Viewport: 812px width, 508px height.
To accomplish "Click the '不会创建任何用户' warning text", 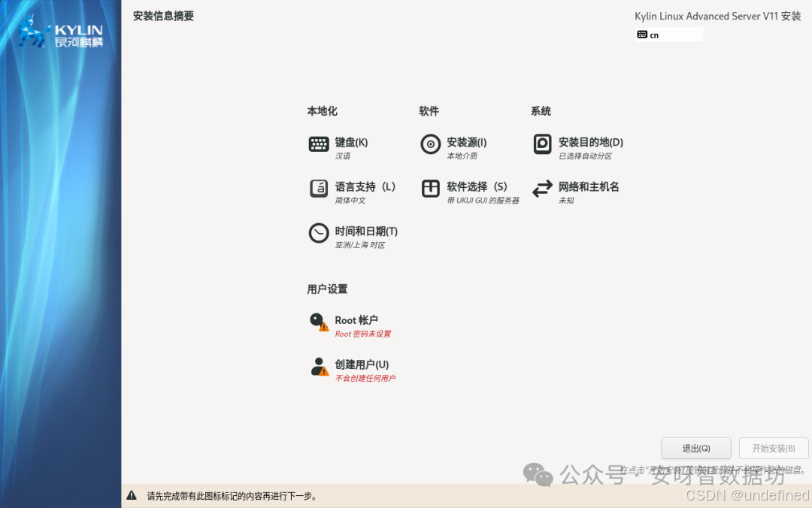I will click(x=365, y=379).
